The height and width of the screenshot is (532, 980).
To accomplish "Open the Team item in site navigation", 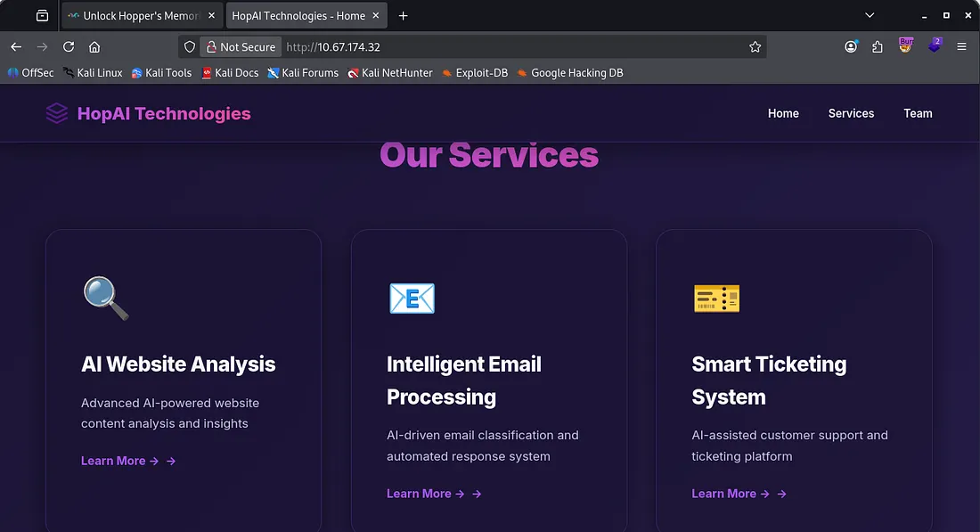I will [x=918, y=113].
